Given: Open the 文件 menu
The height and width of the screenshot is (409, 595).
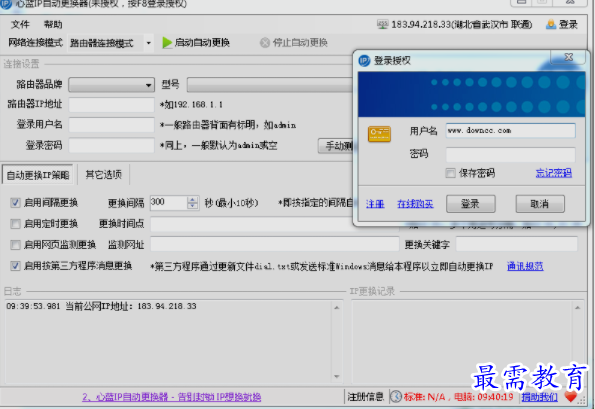Looking at the screenshot, I should click(x=20, y=25).
